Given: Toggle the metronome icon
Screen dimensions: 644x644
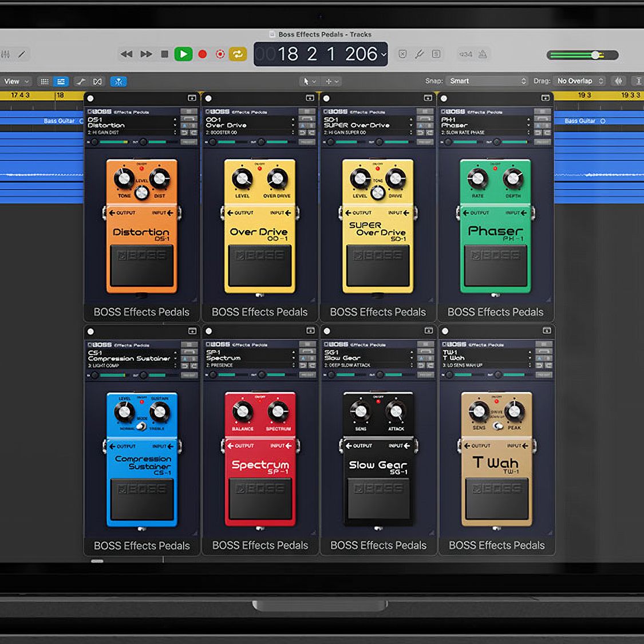Looking at the screenshot, I should point(483,54).
